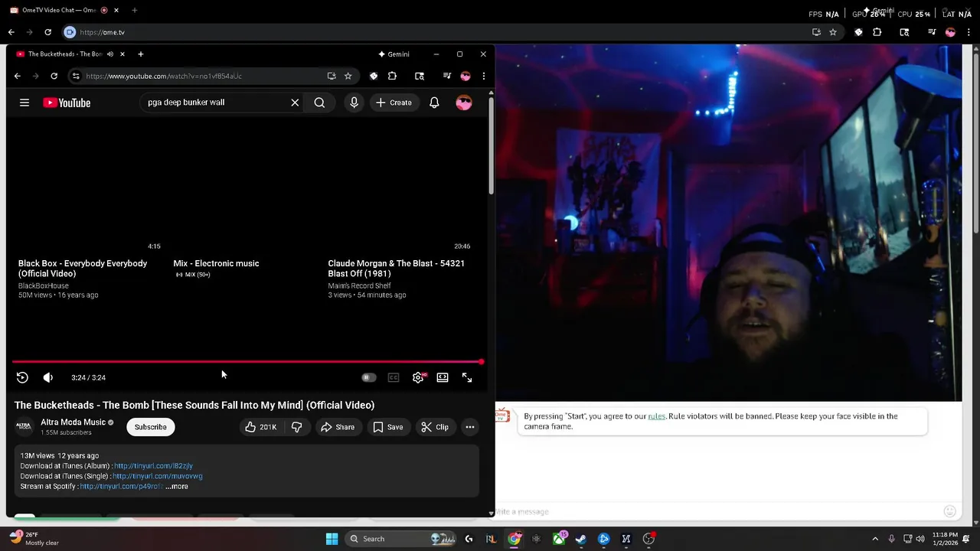Like the video with 201K likes
The height and width of the screenshot is (551, 980).
coord(261,427)
